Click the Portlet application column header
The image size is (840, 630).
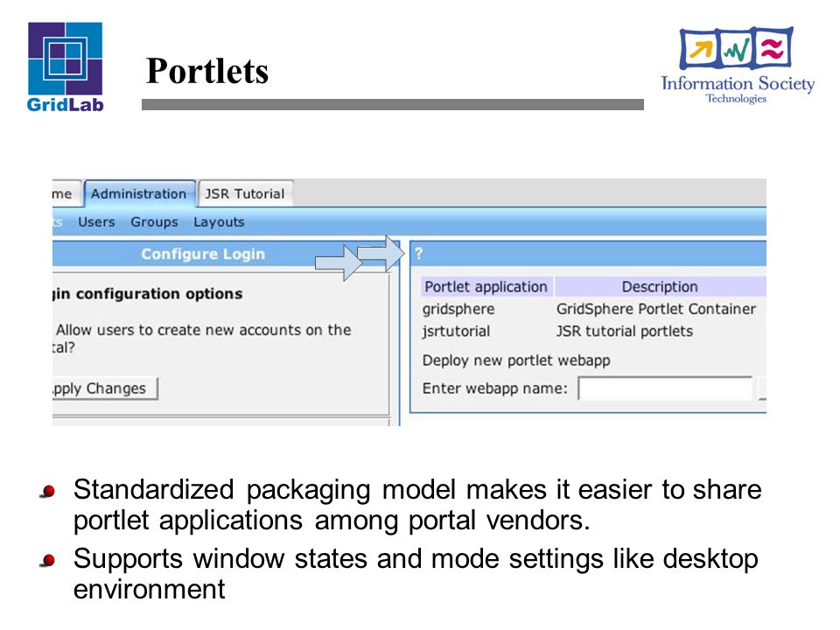(x=486, y=287)
